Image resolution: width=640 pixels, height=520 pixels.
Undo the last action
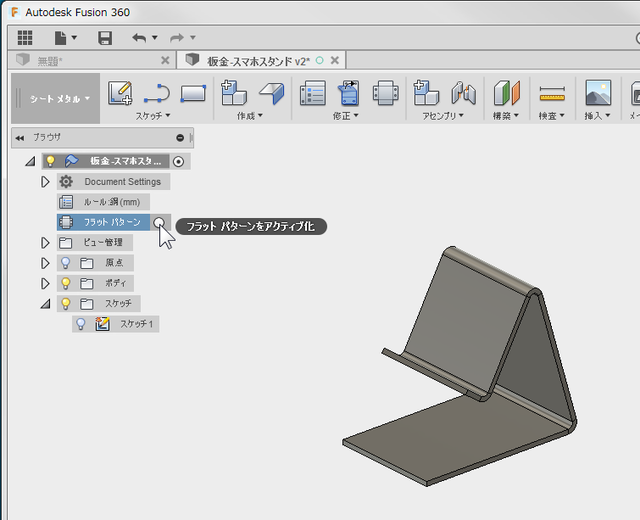(x=139, y=38)
